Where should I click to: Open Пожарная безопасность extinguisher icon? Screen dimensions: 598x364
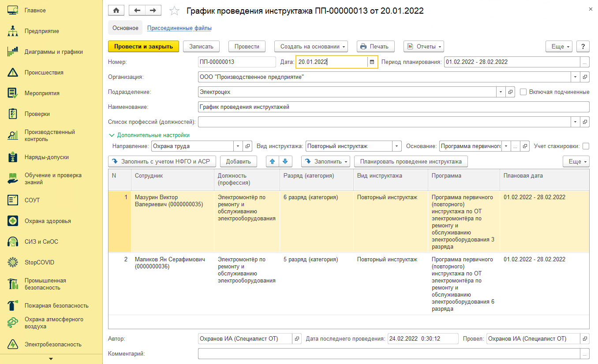[x=12, y=305]
